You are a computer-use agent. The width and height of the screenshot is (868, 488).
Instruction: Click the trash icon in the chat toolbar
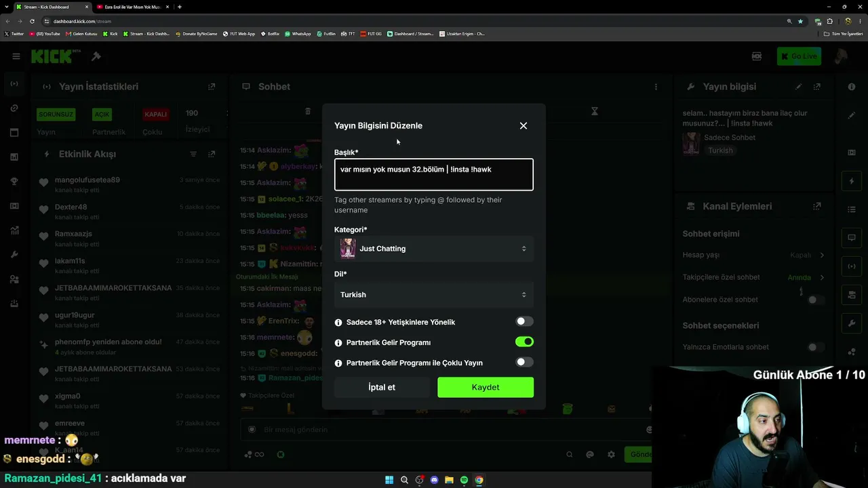(x=308, y=111)
